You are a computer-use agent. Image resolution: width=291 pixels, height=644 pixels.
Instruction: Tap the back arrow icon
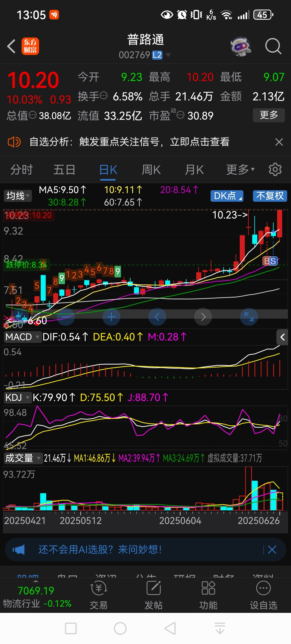(x=11, y=46)
